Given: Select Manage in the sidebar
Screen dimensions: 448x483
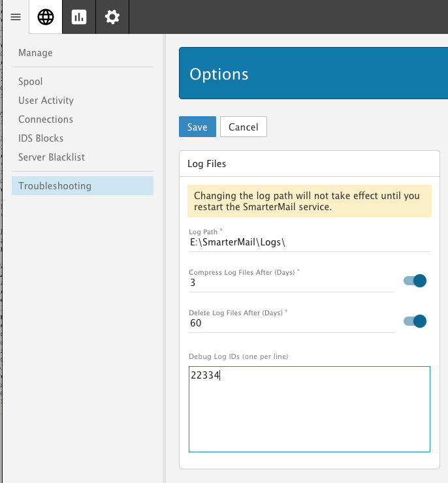Looking at the screenshot, I should click(35, 53).
